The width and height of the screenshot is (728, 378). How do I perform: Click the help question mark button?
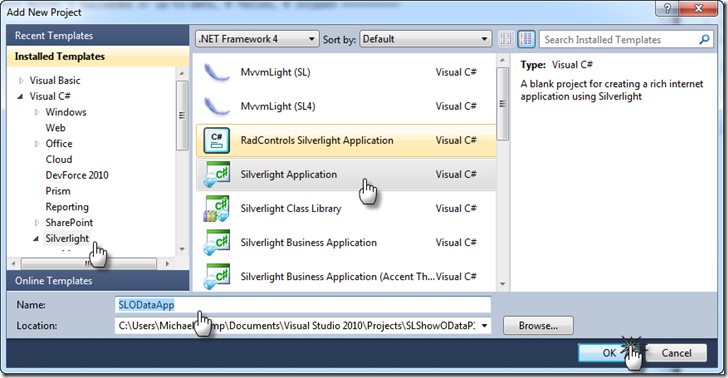[x=667, y=8]
